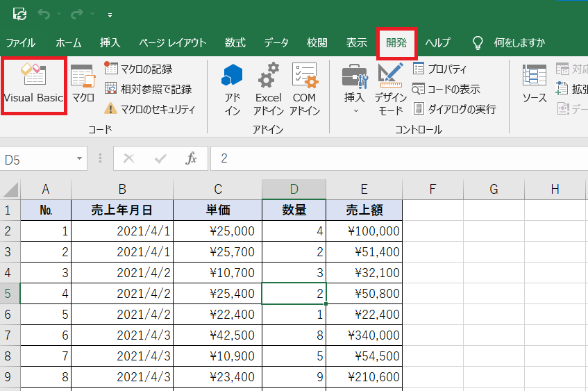
Task: Switch to Page Layout (ページレイアウト) tab
Action: (x=172, y=43)
